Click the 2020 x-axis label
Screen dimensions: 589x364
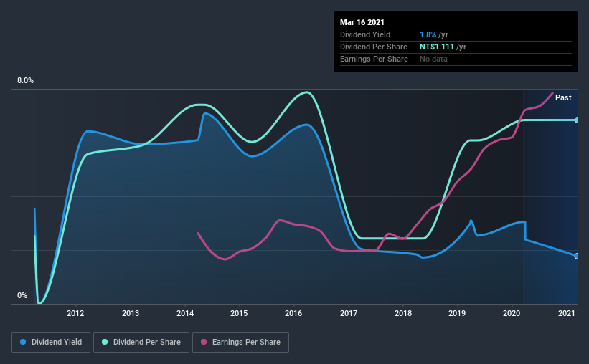click(x=512, y=313)
